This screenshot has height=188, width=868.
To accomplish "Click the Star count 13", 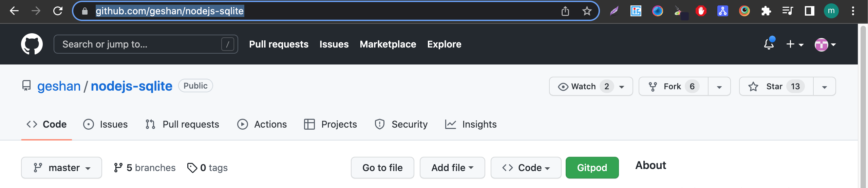I will point(795,87).
